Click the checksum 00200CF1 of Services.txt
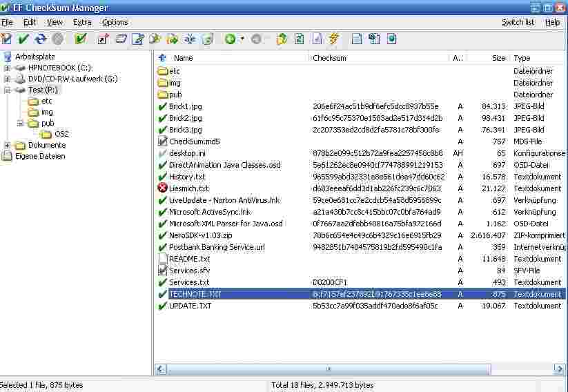This screenshot has width=568, height=392. click(x=330, y=282)
